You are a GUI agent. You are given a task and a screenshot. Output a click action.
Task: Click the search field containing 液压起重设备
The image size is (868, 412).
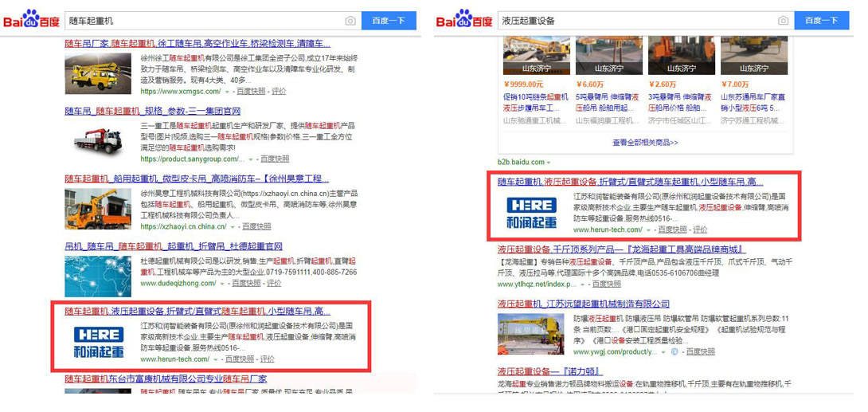(x=633, y=21)
